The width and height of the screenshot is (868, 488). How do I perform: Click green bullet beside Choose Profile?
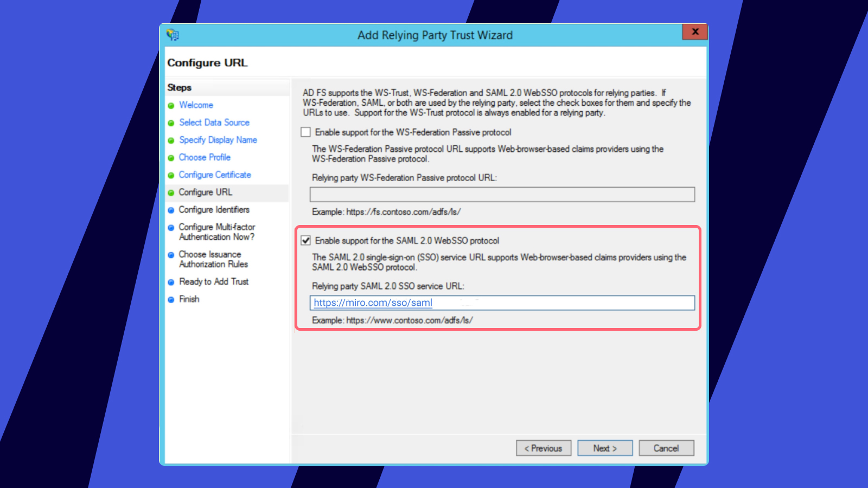(171, 158)
